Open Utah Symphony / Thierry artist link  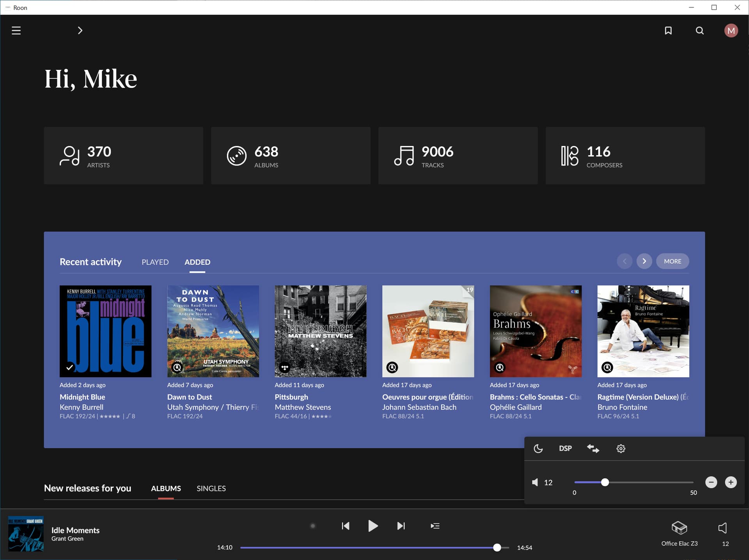[213, 407]
